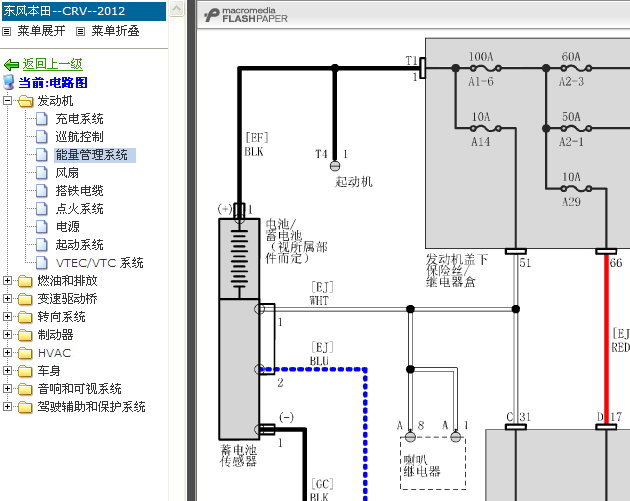Screen dimensions: 630x501
Task: Select the highlighted 能量管理系统 item
Action: [95, 155]
